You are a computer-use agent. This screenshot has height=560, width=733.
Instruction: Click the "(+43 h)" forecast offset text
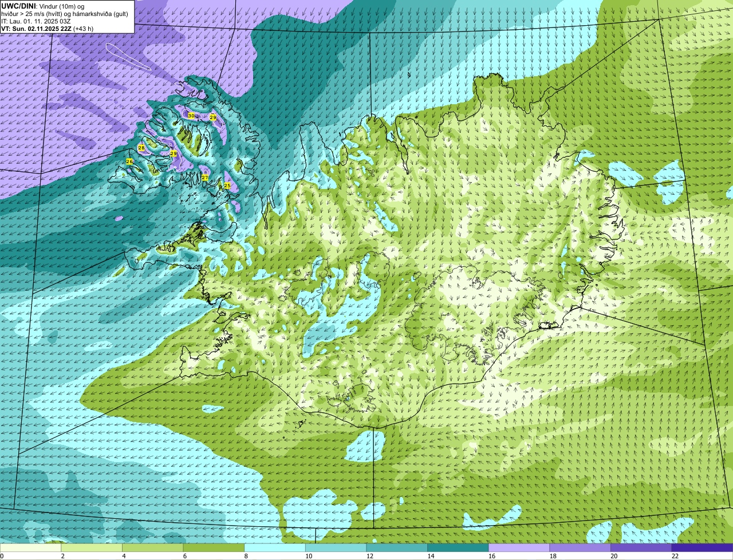point(84,29)
